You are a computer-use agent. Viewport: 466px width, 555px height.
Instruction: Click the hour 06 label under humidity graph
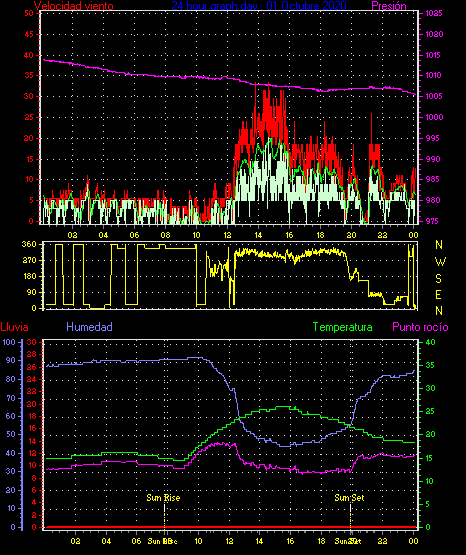point(137,541)
